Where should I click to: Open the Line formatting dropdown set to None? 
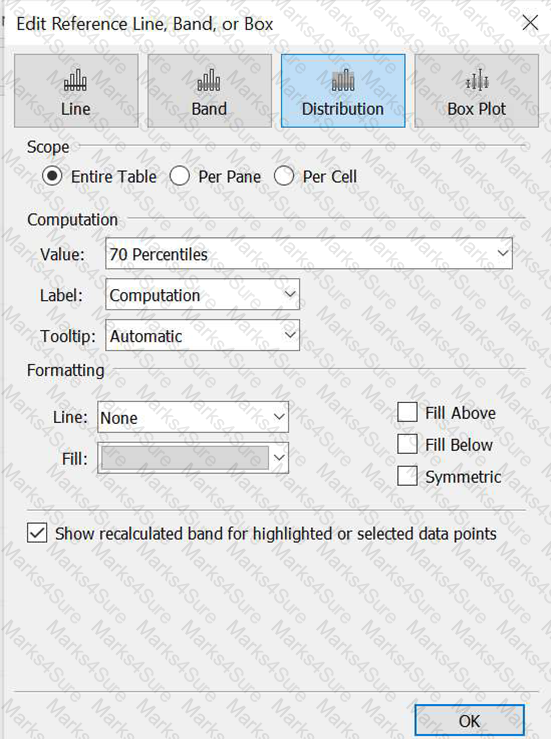(x=193, y=417)
